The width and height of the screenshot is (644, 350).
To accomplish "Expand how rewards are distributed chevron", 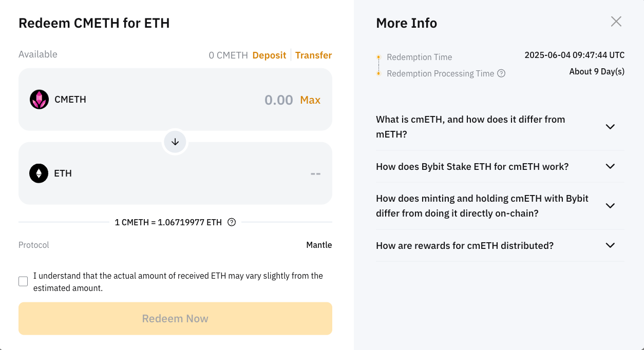I will (610, 245).
